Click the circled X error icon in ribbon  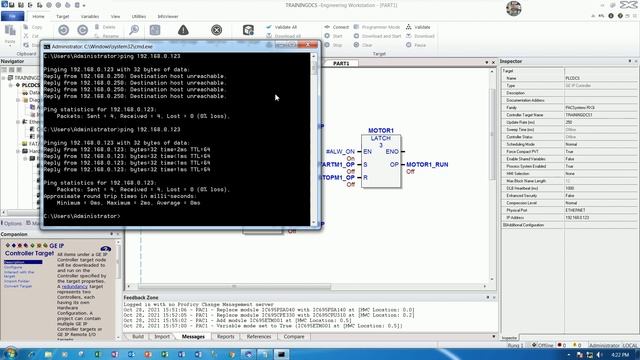pyautogui.click(x=217, y=30)
